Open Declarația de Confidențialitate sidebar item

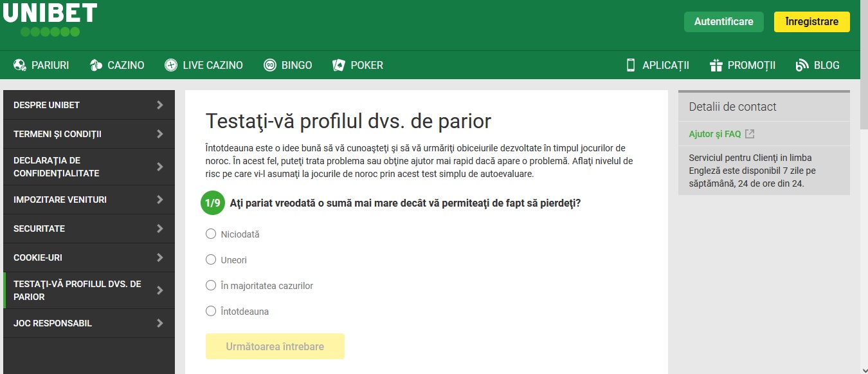tap(89, 167)
